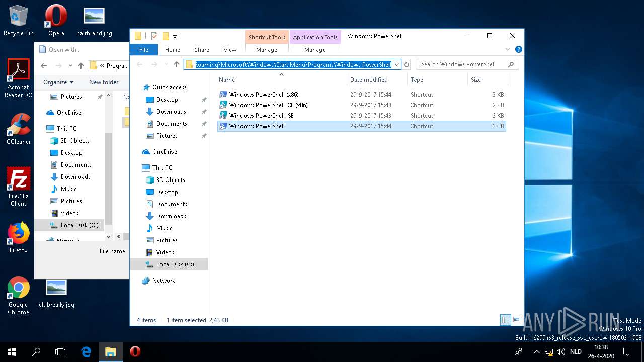Sort files by the Size column header
The width and height of the screenshot is (644, 362).
[x=488, y=80]
